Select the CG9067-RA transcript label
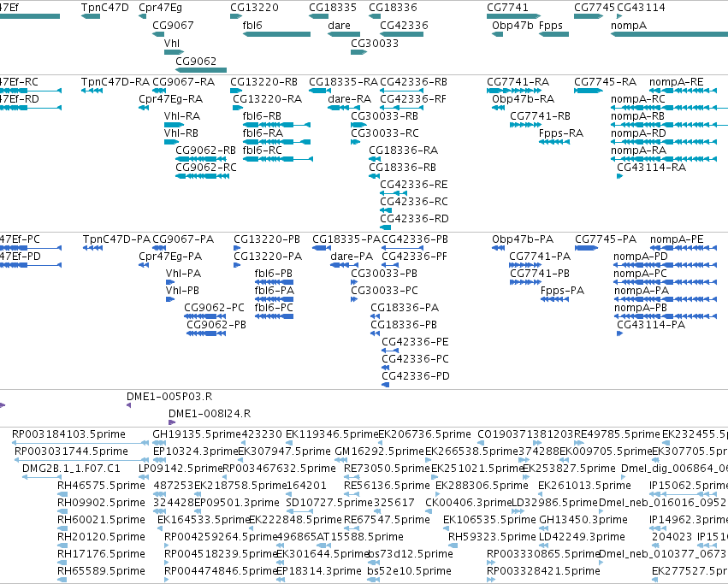 [x=184, y=82]
